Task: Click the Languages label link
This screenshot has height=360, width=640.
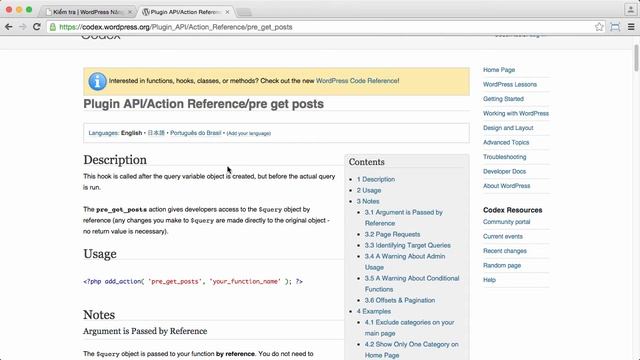Action: coord(103,133)
